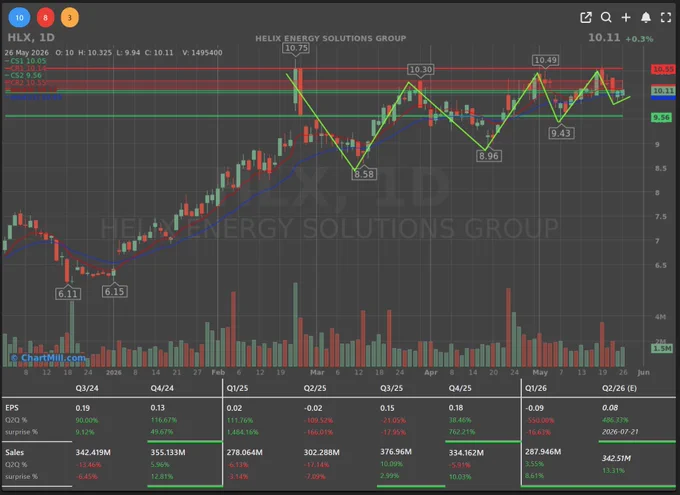This screenshot has height=495, width=680.
Task: Select the Q4/25 column header
Action: click(x=460, y=388)
